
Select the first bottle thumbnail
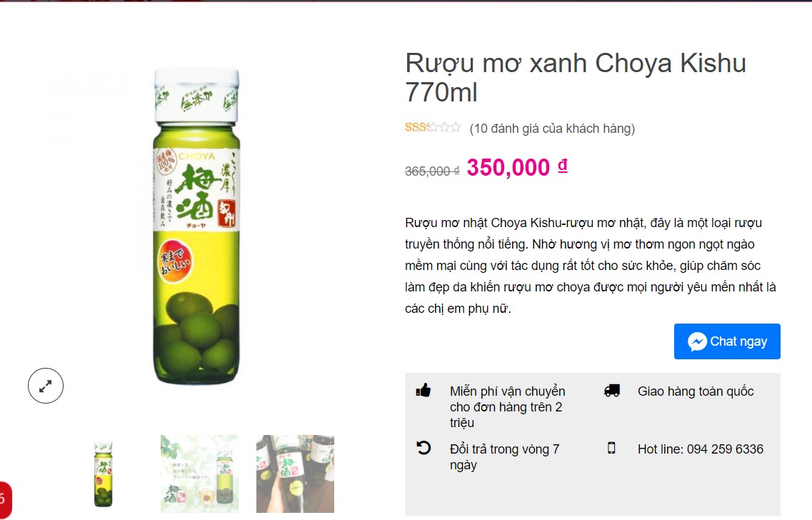[x=103, y=474]
